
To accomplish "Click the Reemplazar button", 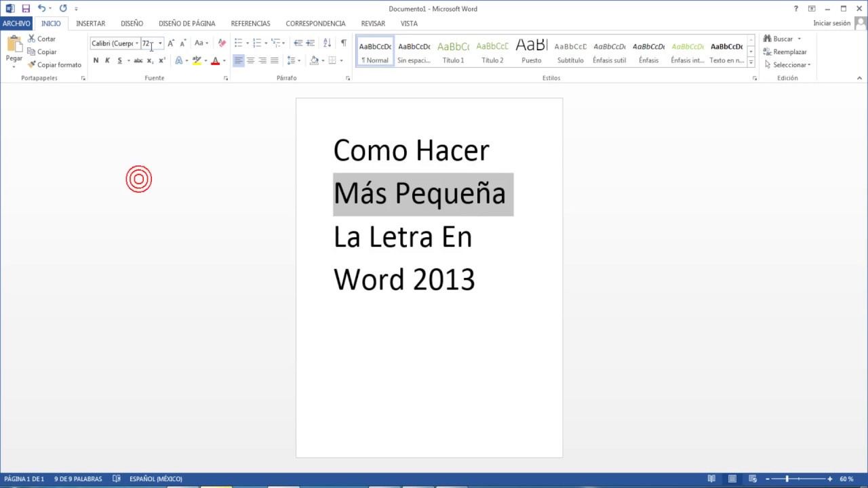I will [785, 52].
